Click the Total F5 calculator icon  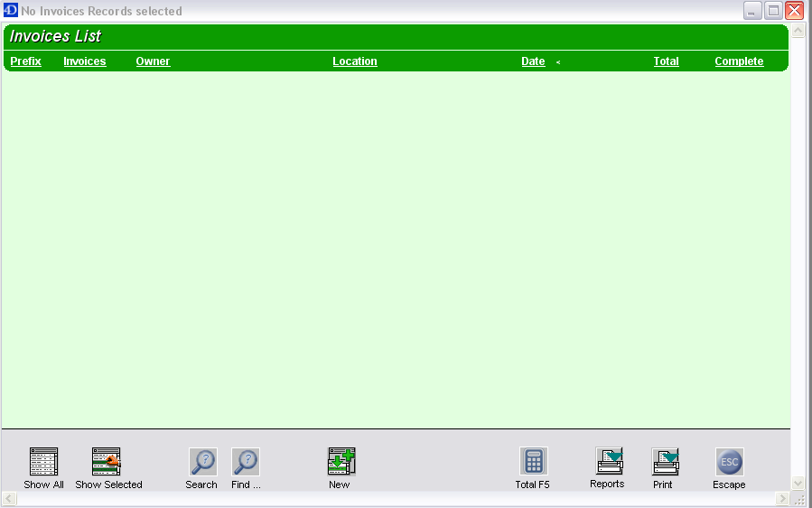(533, 462)
